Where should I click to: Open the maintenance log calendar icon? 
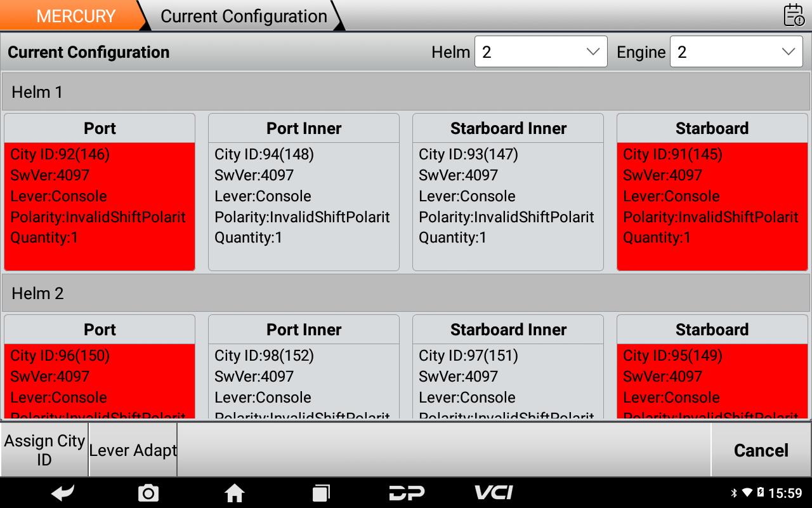794,15
